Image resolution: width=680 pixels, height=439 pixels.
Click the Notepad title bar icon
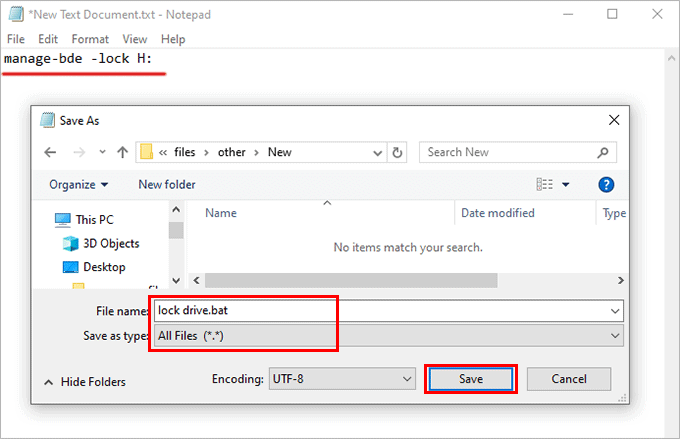16,14
